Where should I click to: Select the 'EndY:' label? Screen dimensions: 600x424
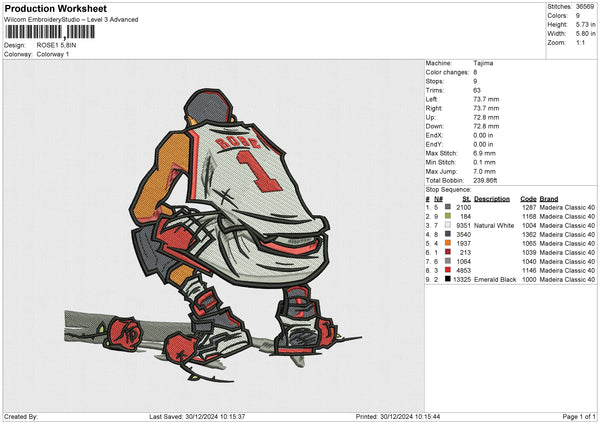click(434, 144)
